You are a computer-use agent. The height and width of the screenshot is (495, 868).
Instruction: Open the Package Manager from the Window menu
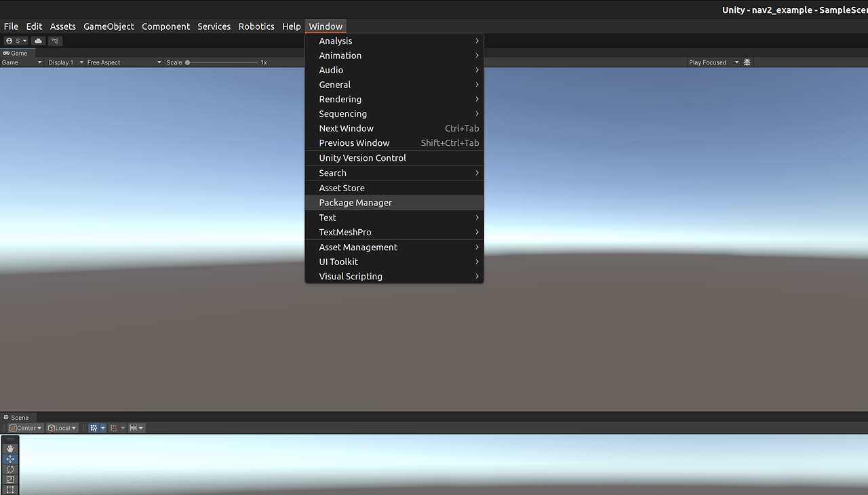(x=355, y=202)
